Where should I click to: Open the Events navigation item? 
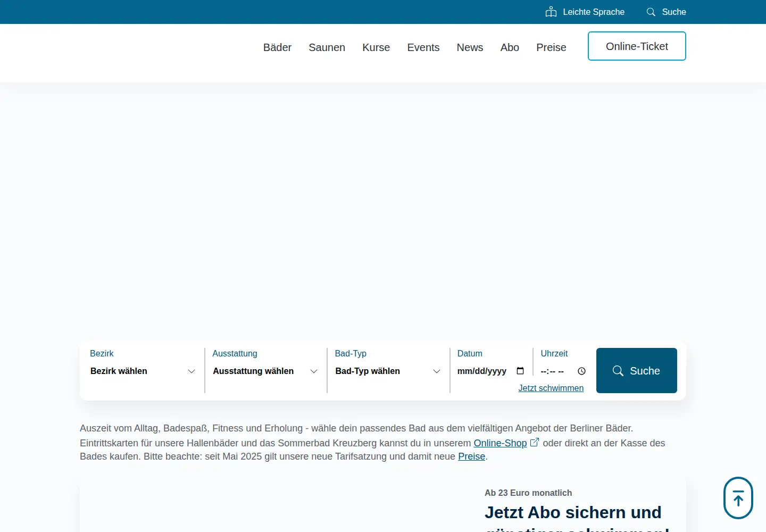[423, 47]
